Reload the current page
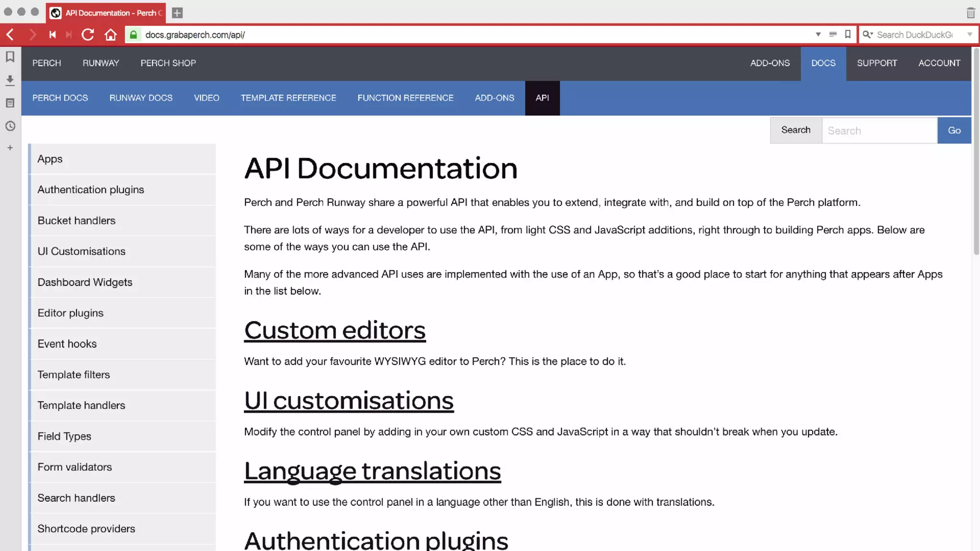This screenshot has width=980, height=551. pyautogui.click(x=88, y=34)
